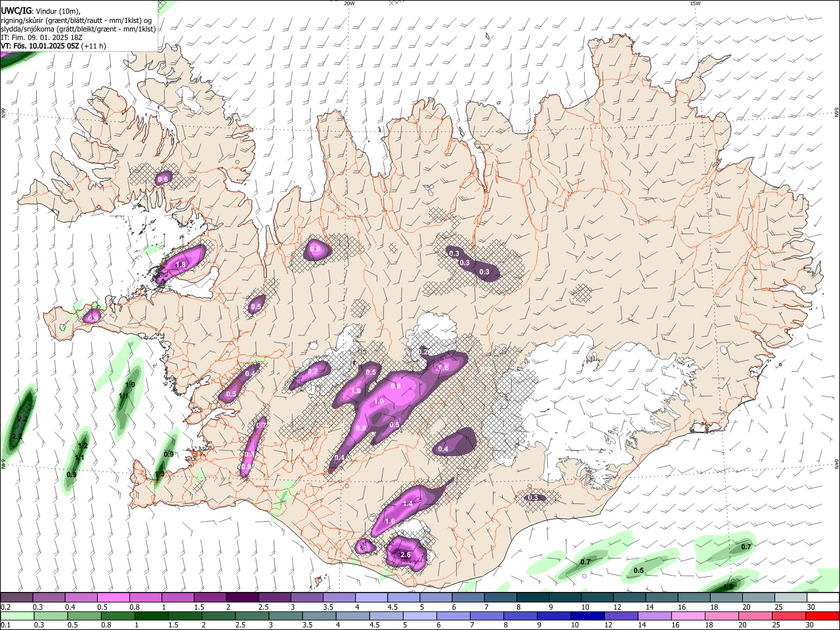The height and width of the screenshot is (630, 840).
Task: Click the slydda/snjókoma legend description line
Action: tap(78, 29)
